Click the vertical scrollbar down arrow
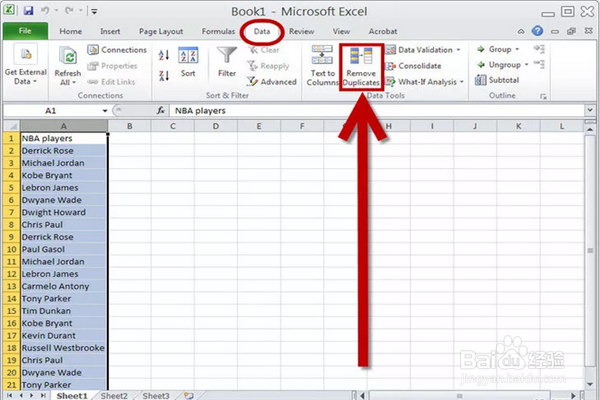 [x=590, y=384]
